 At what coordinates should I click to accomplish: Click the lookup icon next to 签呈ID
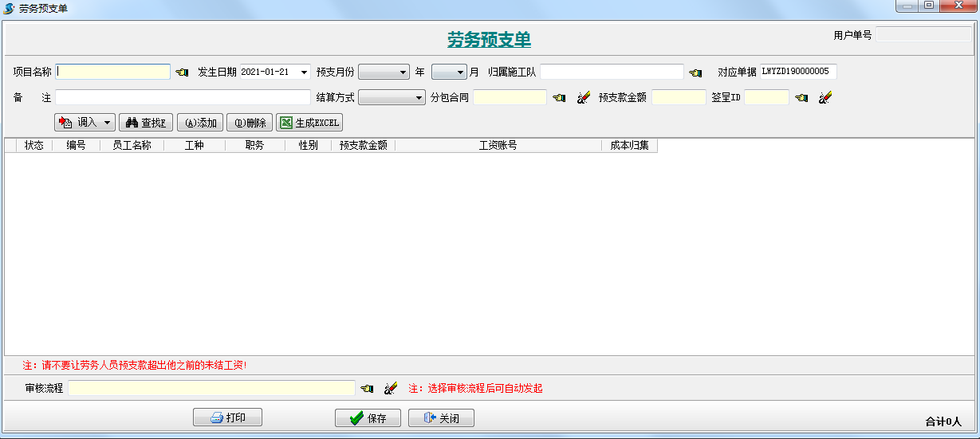click(801, 98)
